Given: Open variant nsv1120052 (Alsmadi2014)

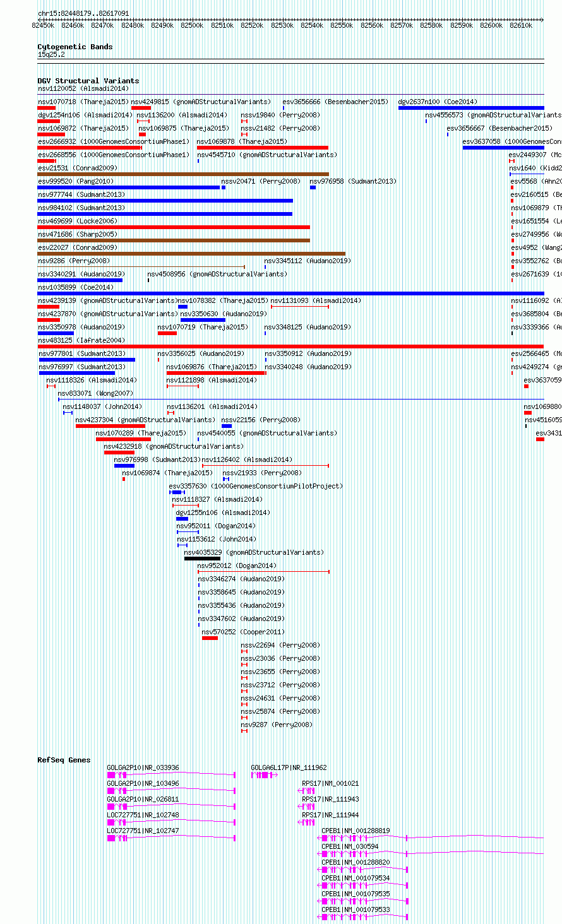Looking at the screenshot, I should pos(83,89).
